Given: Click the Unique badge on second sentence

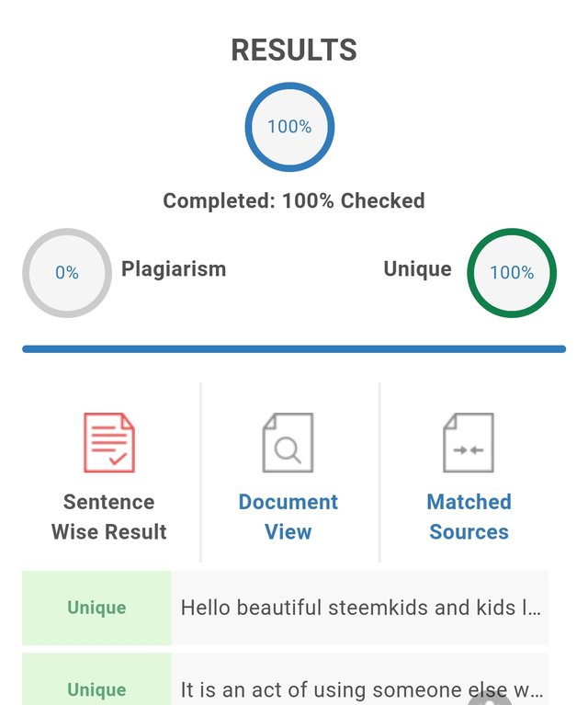Looking at the screenshot, I should pos(96,689).
